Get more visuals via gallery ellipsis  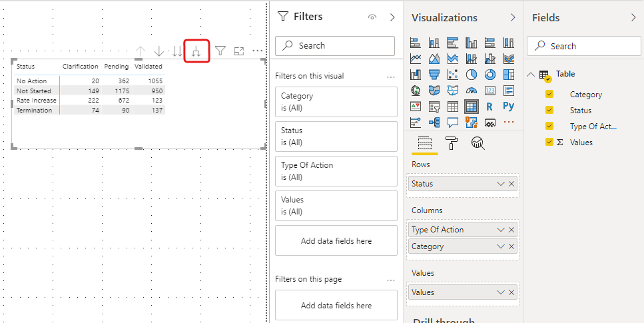pyautogui.click(x=508, y=122)
